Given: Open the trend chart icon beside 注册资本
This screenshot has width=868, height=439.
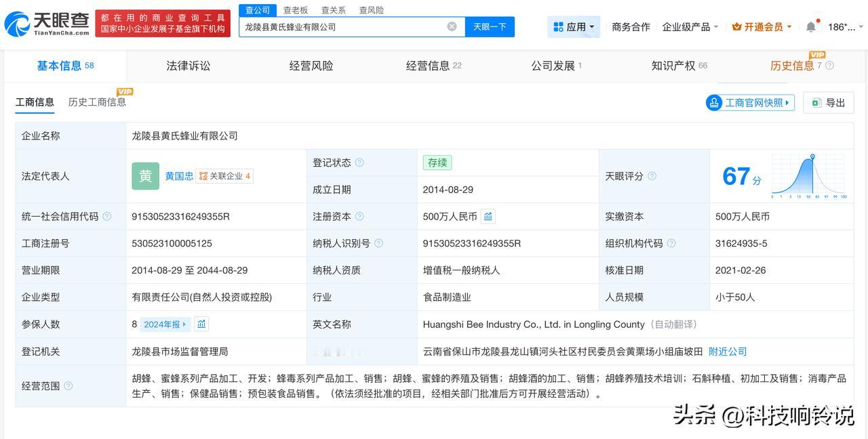Looking at the screenshot, I should coord(488,216).
